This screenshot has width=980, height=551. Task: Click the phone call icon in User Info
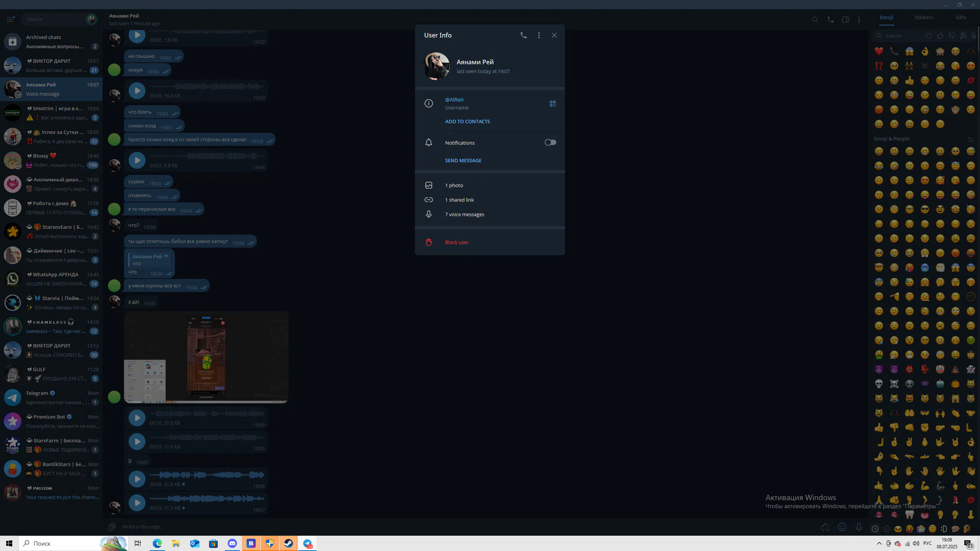pyautogui.click(x=523, y=35)
